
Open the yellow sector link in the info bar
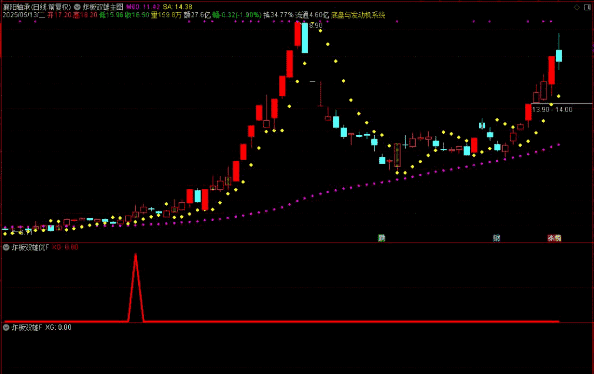pos(358,15)
